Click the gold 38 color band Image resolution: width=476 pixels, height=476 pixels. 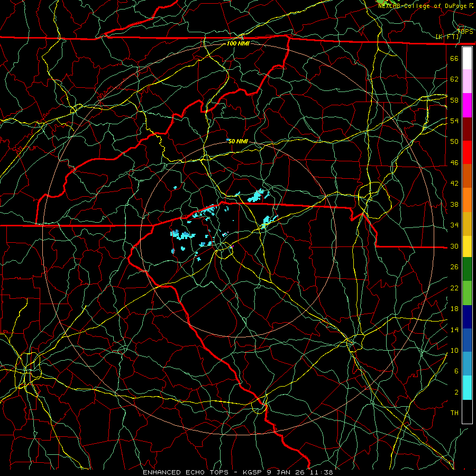pos(468,223)
